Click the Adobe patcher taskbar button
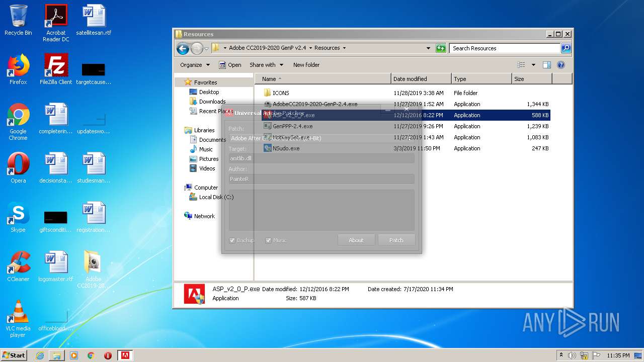 (x=125, y=355)
